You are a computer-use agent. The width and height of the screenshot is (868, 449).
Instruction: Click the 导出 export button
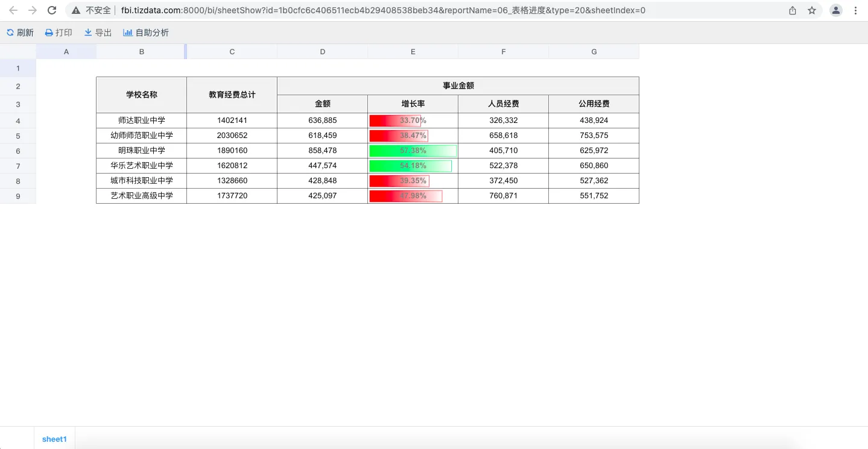[98, 33]
